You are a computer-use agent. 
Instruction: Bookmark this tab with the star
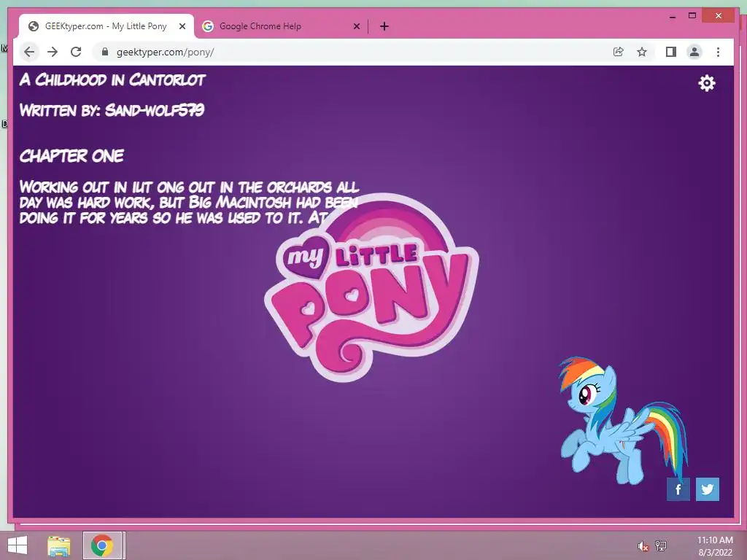pos(642,52)
